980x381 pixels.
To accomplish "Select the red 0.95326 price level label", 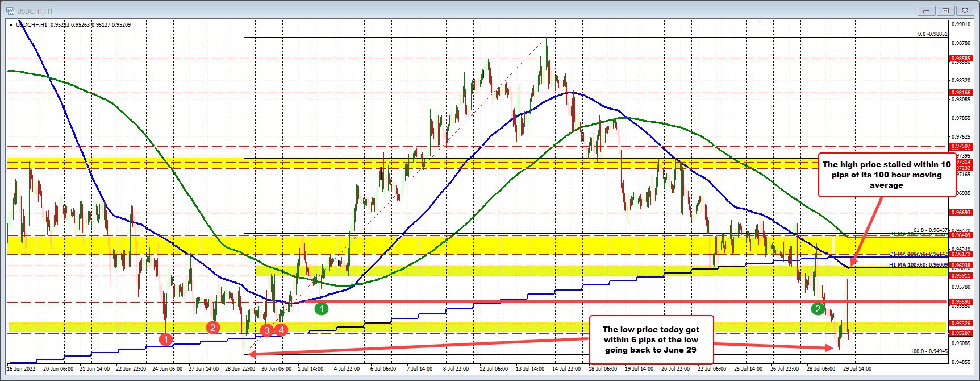I will pos(961,323).
